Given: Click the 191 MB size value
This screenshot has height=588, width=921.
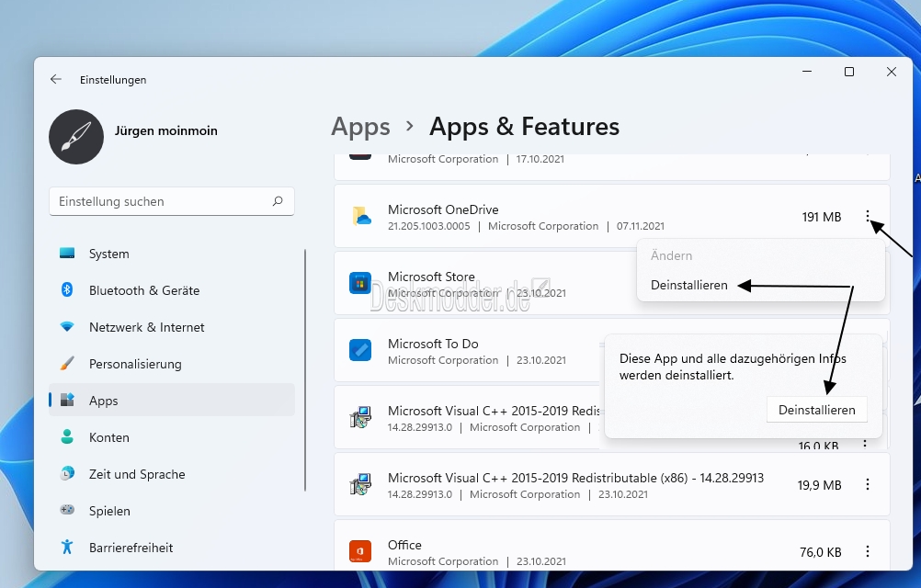Looking at the screenshot, I should [822, 217].
